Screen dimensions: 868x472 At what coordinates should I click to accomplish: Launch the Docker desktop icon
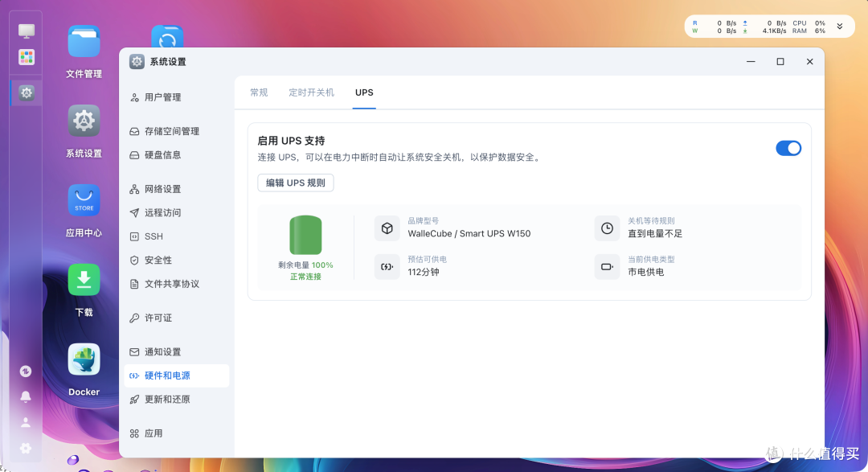click(84, 359)
